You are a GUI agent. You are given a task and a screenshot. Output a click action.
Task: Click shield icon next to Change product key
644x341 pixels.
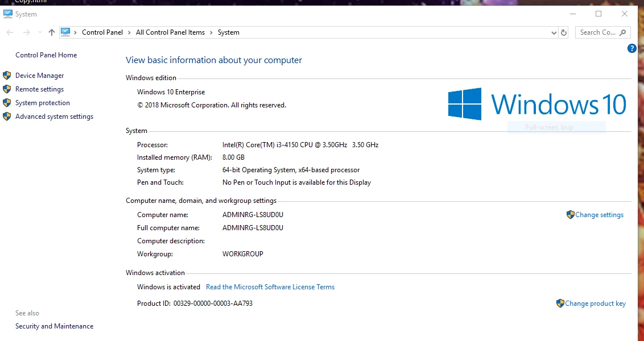(560, 303)
